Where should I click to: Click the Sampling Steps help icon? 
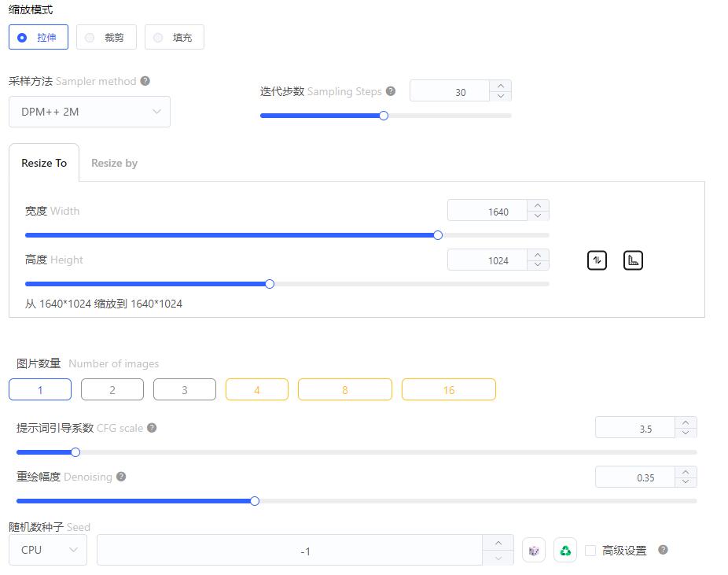[x=391, y=91]
